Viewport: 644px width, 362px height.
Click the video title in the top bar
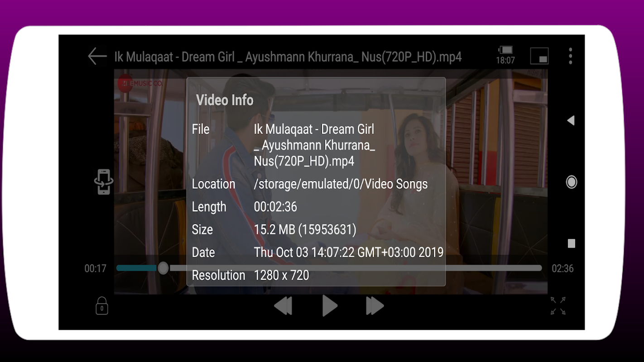coord(288,57)
